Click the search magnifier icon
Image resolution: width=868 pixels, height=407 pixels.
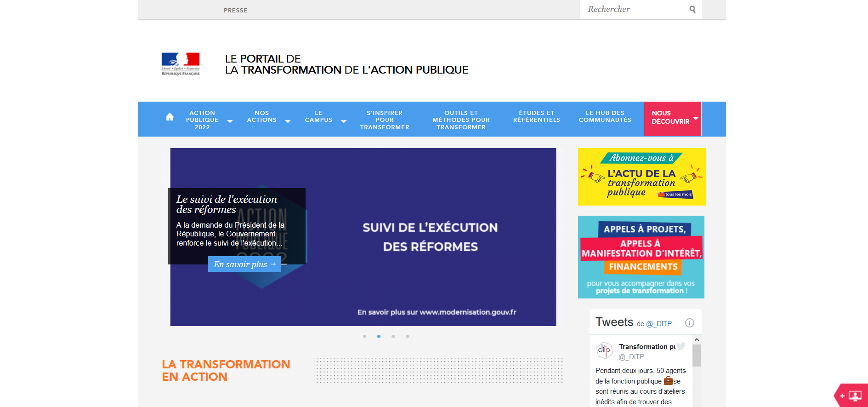pyautogui.click(x=692, y=9)
